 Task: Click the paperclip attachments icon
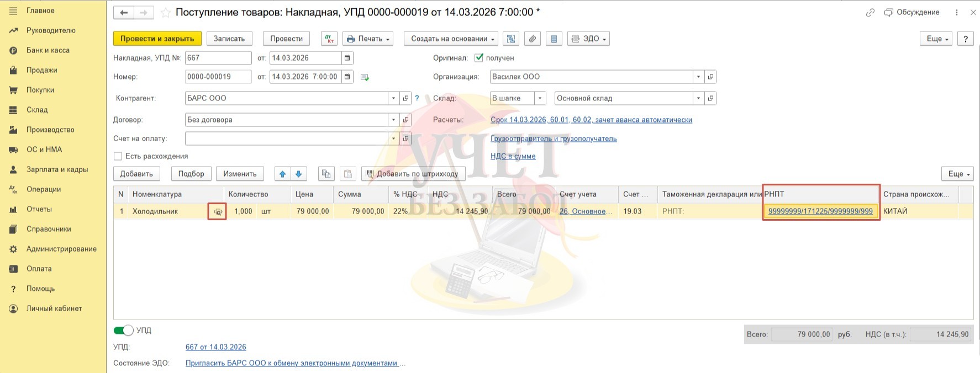click(x=532, y=39)
